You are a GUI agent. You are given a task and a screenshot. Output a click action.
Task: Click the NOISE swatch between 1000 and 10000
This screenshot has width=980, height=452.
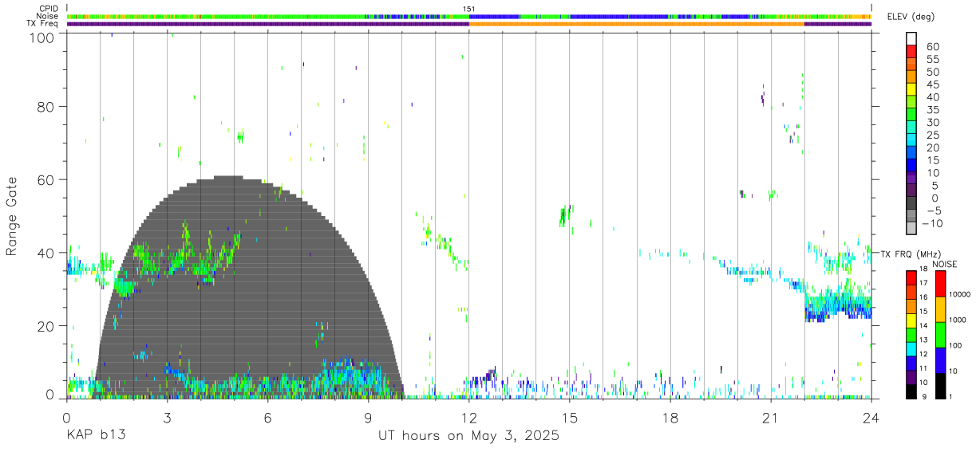click(940, 309)
